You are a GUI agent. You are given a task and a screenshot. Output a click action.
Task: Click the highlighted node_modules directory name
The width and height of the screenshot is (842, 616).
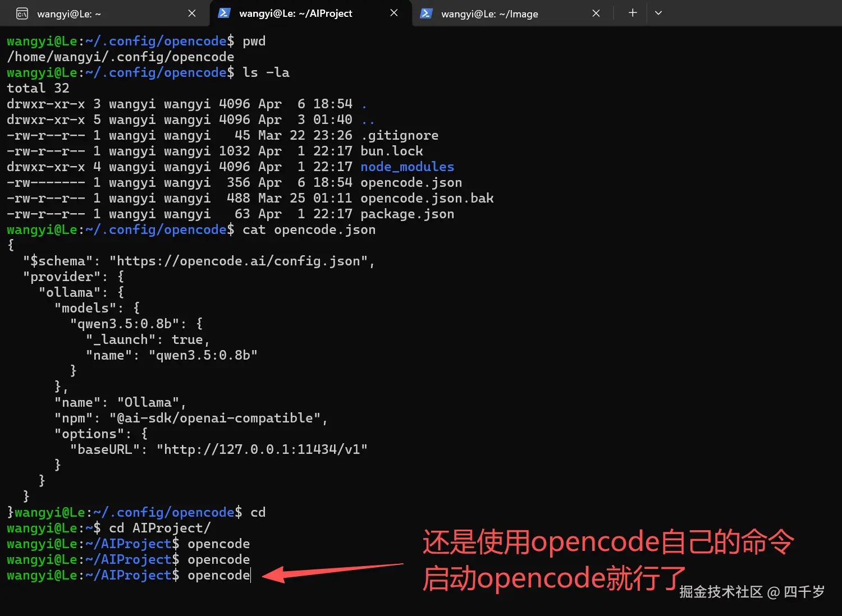point(407,167)
